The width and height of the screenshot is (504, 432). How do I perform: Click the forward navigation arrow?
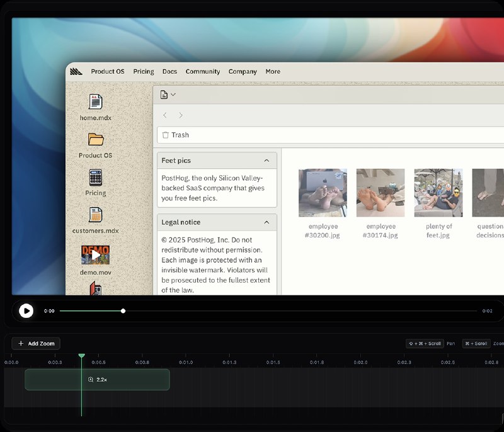pyautogui.click(x=180, y=115)
